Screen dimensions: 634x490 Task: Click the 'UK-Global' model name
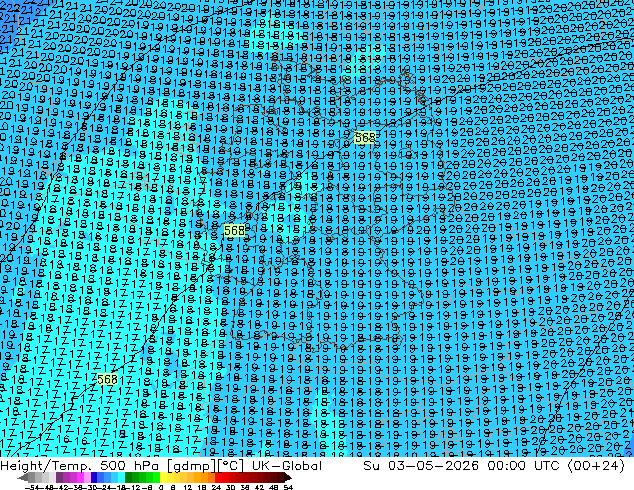click(x=287, y=466)
